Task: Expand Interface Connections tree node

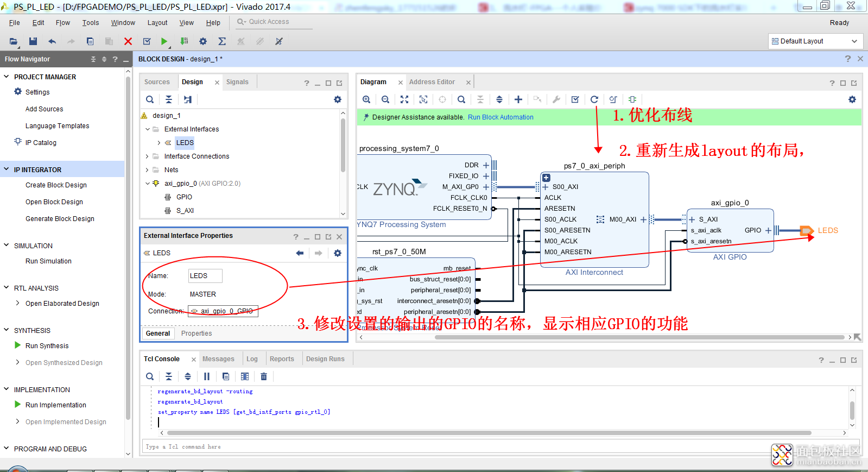Action: pos(147,156)
